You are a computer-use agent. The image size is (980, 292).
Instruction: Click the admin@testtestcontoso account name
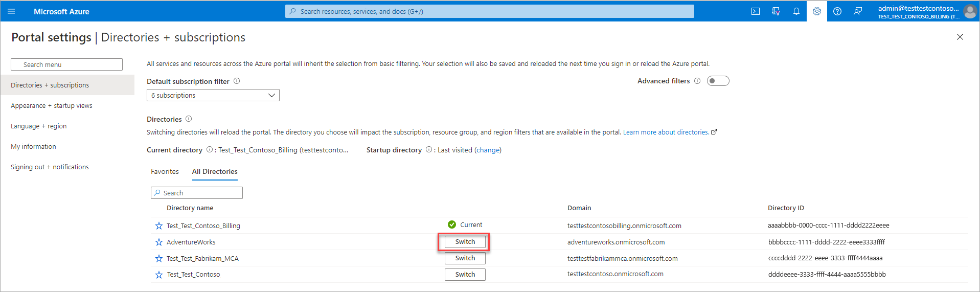click(x=918, y=8)
